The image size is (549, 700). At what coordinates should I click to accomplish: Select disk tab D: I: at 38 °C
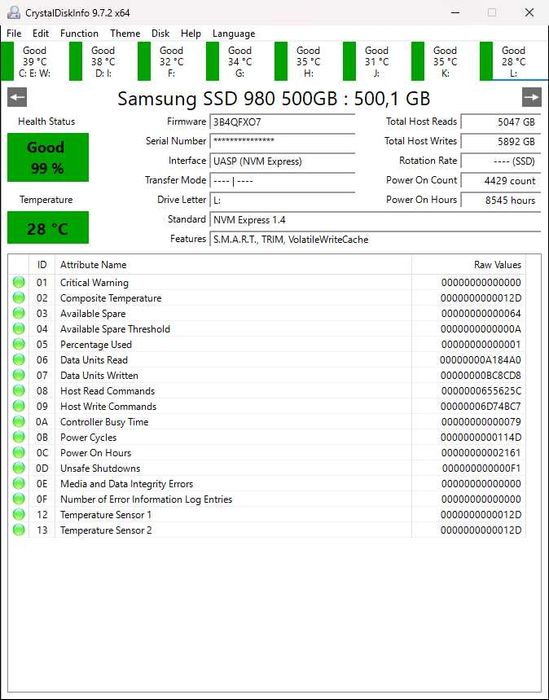tap(103, 62)
